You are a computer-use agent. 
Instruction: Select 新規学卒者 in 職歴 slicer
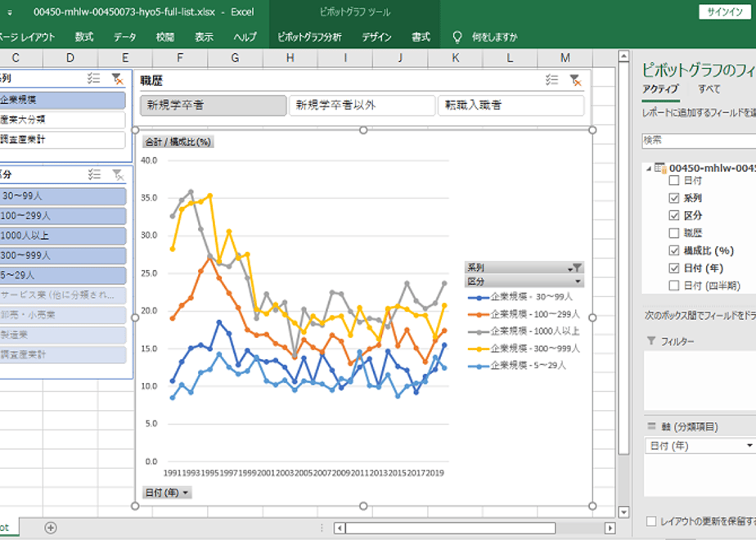pyautogui.click(x=213, y=105)
